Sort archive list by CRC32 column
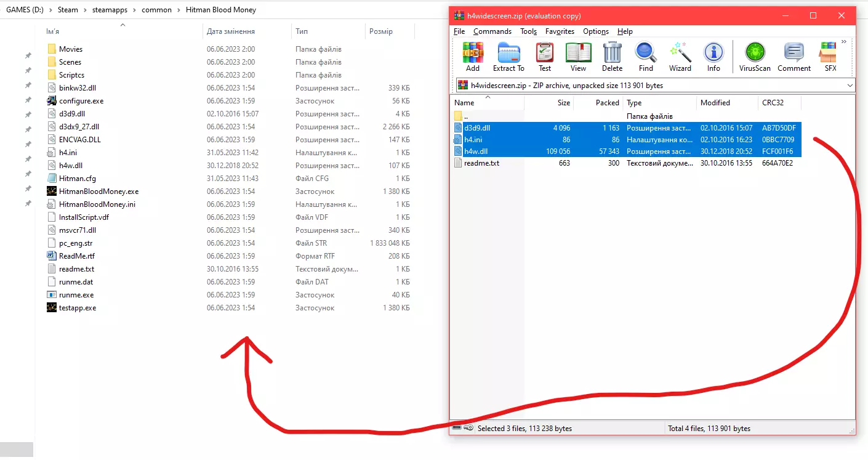868x460 pixels. click(x=773, y=103)
